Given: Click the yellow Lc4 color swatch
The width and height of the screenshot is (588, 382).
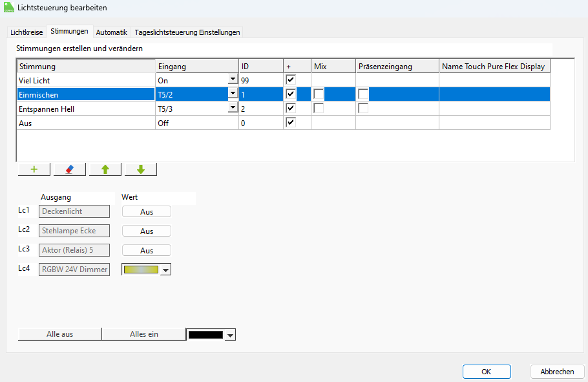Looking at the screenshot, I should [x=141, y=270].
